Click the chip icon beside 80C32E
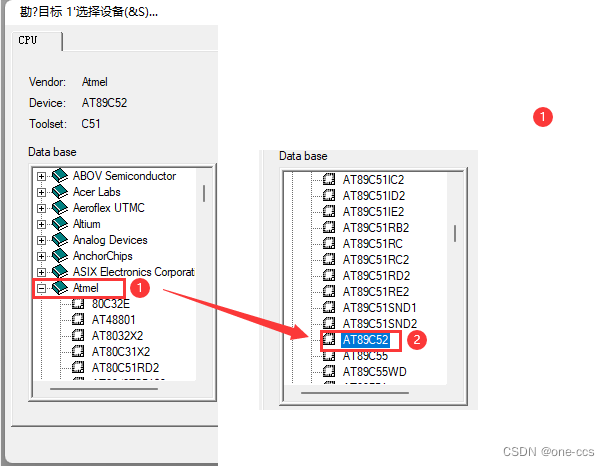This screenshot has width=610, height=466. tap(78, 303)
